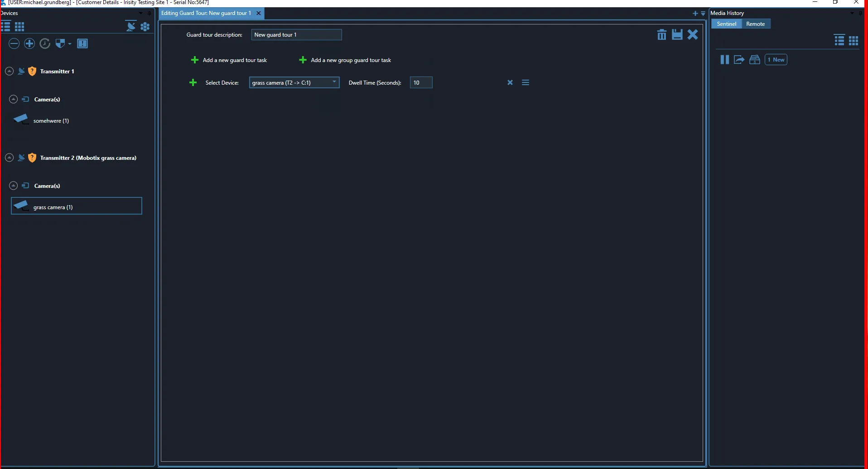Click the clock history refresh icon
The image size is (868, 469).
coord(45,43)
